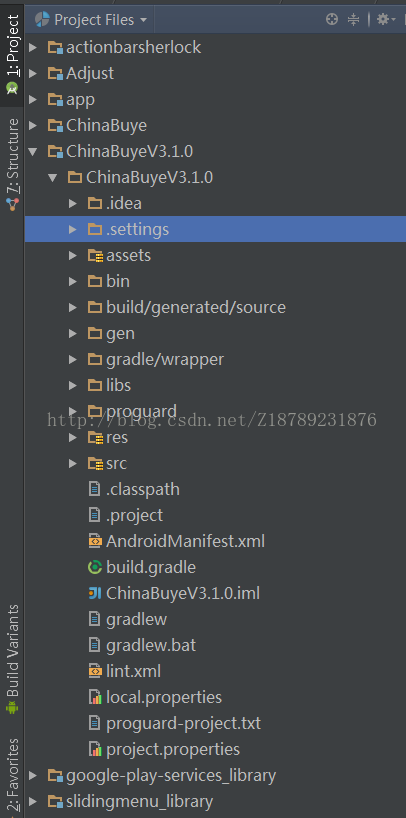The height and width of the screenshot is (818, 406).
Task: Open the Project Files view dropdown
Action: click(x=91, y=20)
